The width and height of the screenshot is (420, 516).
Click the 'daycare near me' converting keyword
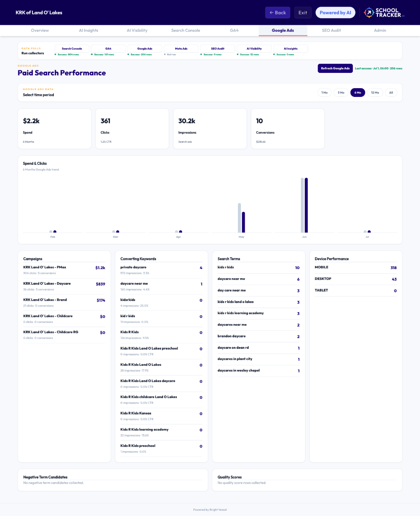pyautogui.click(x=161, y=286)
